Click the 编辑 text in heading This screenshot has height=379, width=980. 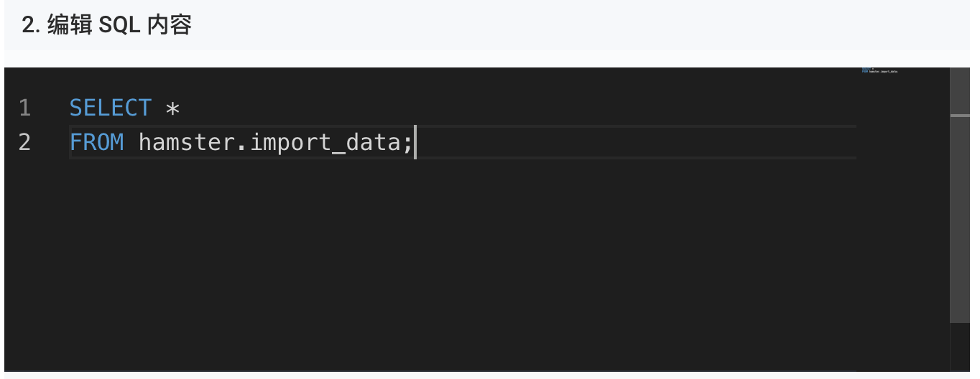(x=70, y=26)
